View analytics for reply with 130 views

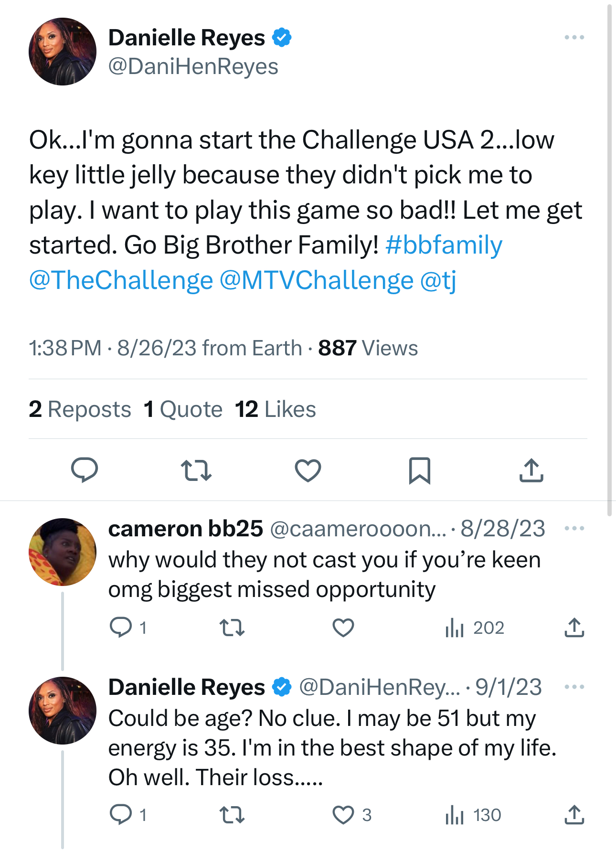473,815
